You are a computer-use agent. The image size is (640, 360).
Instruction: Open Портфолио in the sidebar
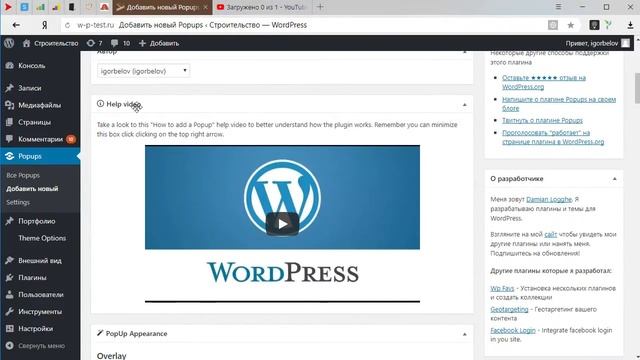36,221
